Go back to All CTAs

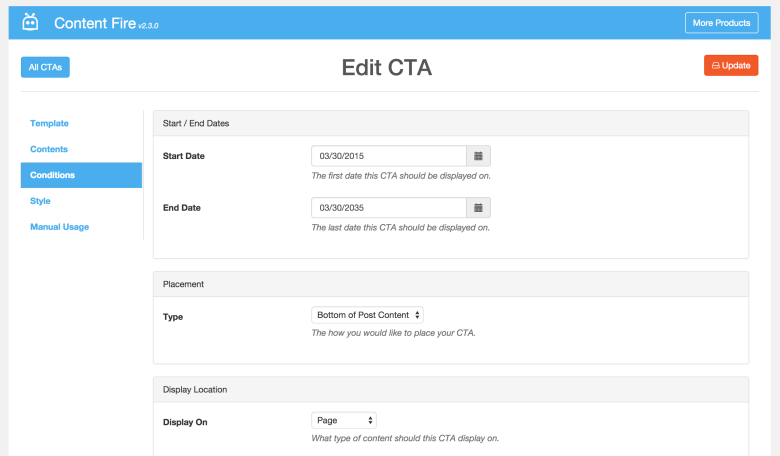coord(45,67)
